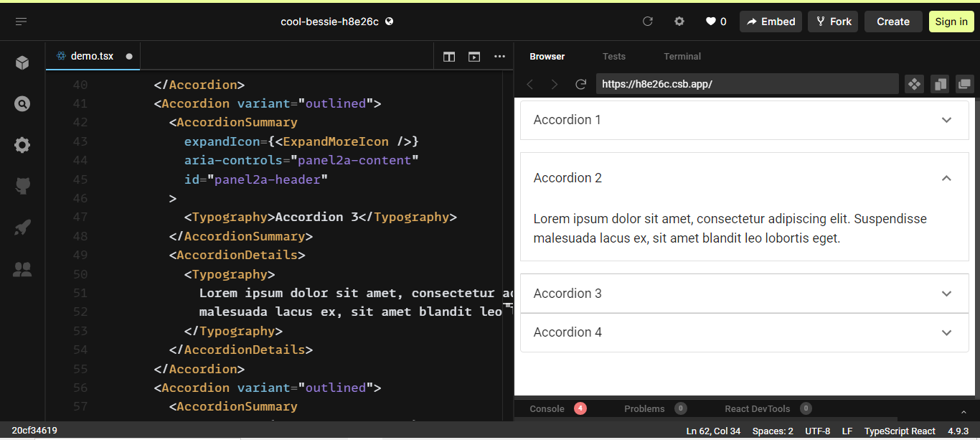Open preview in new window icon
This screenshot has height=440, width=980.
pyautogui.click(x=965, y=84)
